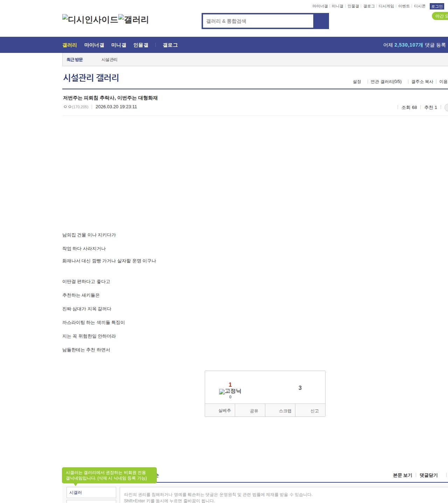Click the 공유 share button
This screenshot has height=503, width=448.
coord(250,411)
